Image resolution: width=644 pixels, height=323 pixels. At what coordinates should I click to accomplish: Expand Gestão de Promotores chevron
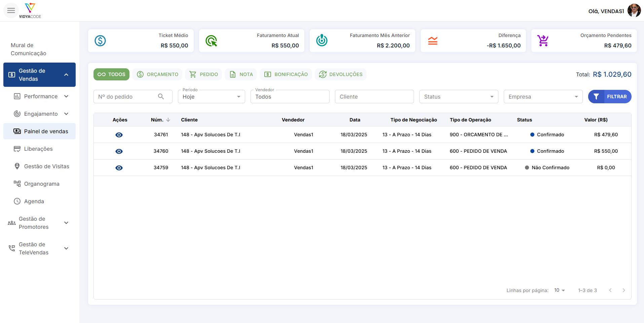pos(66,223)
